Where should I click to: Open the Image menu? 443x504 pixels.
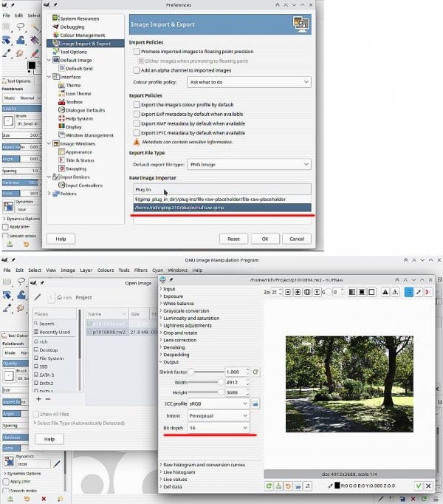pos(68,270)
